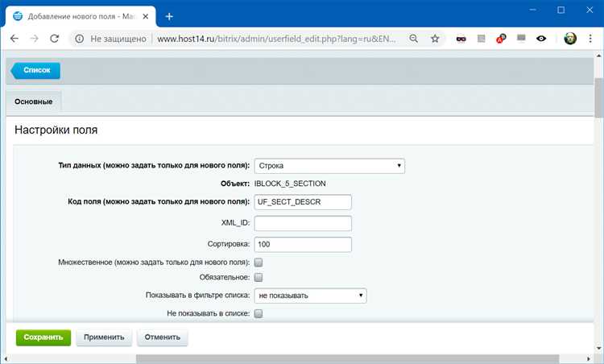Click the vertical scrollbar thumb

[x=598, y=97]
